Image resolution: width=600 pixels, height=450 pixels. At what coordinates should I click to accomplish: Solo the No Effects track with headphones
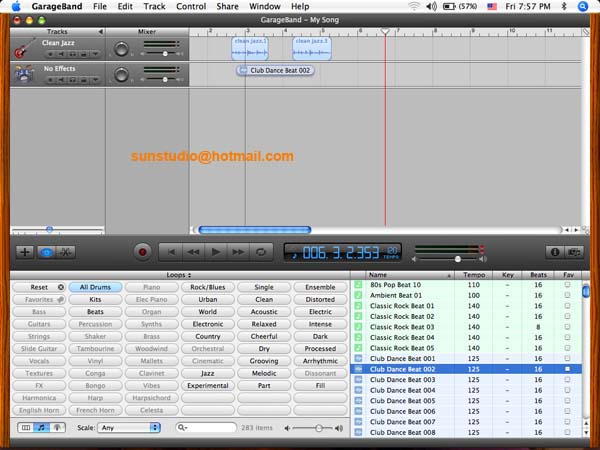(72, 80)
